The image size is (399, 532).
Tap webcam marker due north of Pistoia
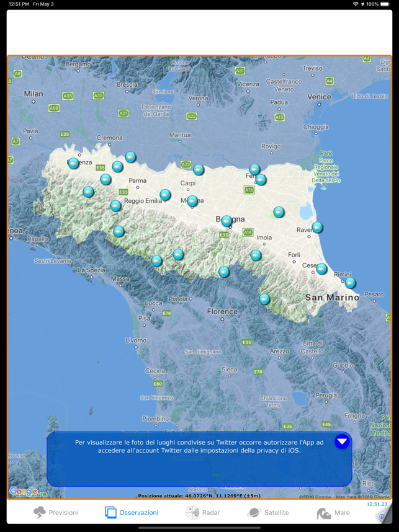(178, 254)
